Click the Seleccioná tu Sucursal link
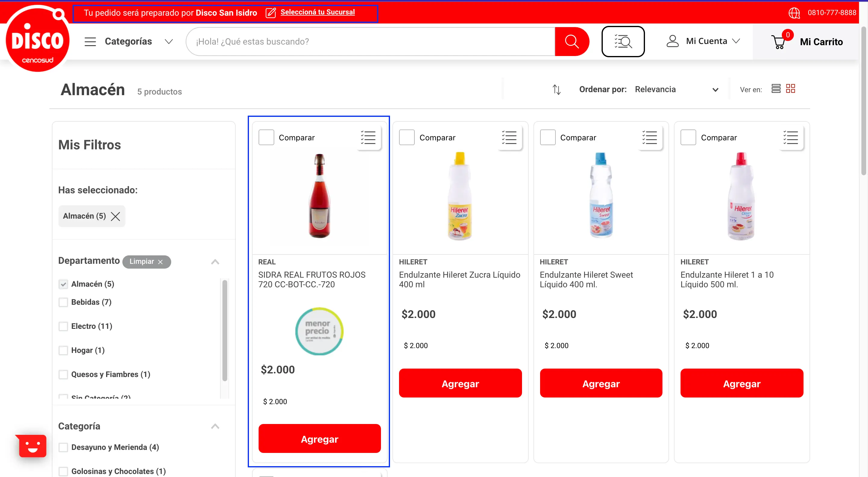Image resolution: width=868 pixels, height=477 pixels. (318, 12)
